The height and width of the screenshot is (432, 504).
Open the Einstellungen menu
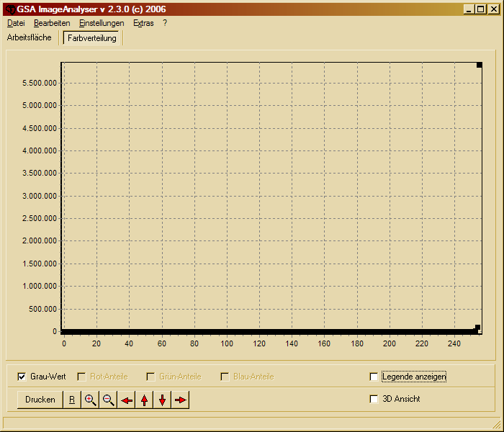[102, 23]
